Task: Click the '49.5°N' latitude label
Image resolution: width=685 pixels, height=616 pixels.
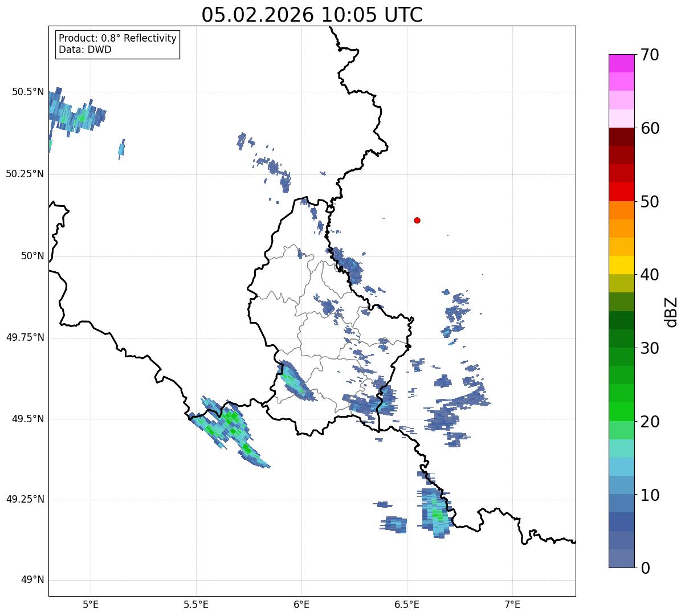Action: (x=28, y=419)
